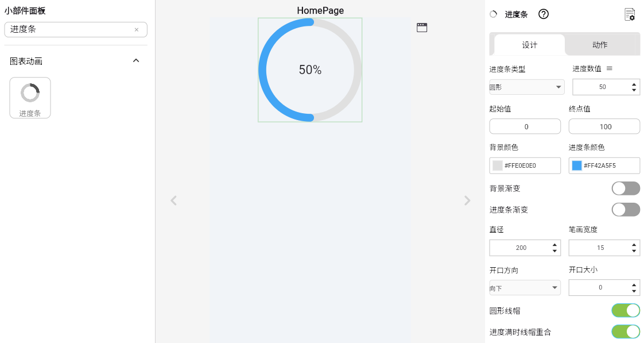
Task: Click the menu icon next to 进度数值
Action: coord(610,68)
